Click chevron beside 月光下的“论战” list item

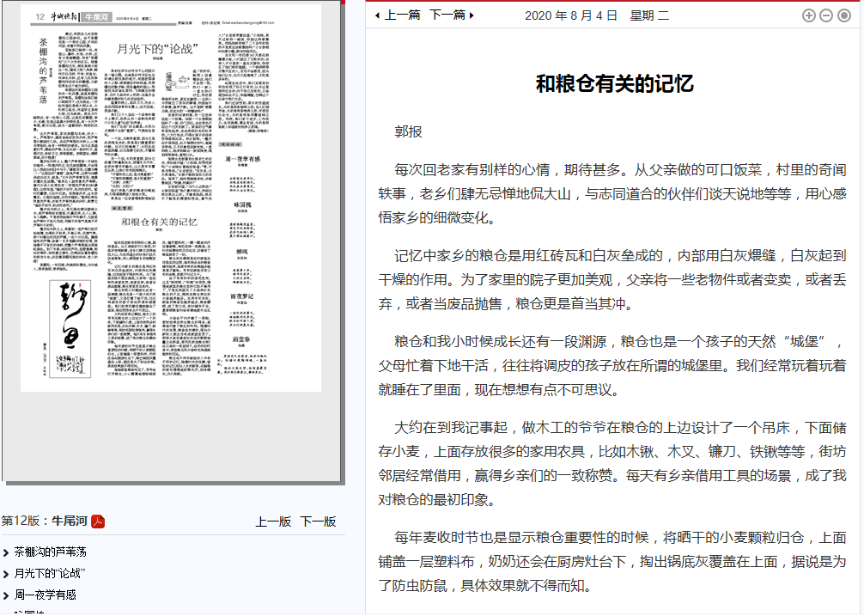6,574
